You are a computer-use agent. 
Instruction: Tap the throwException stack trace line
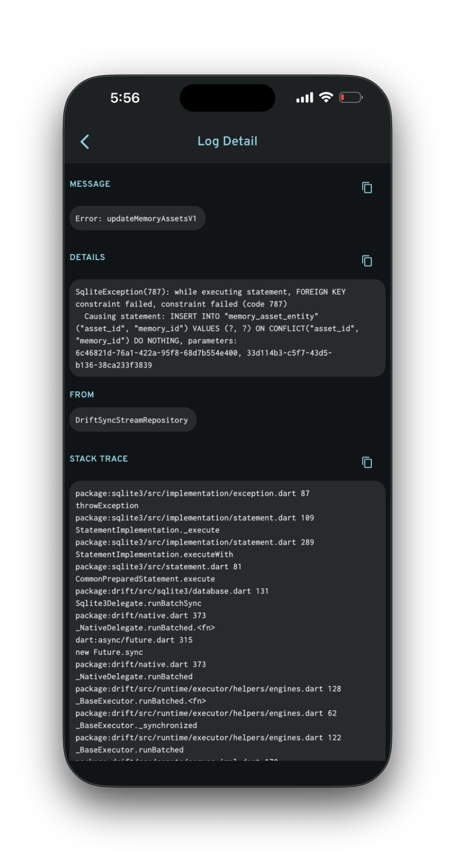107,506
